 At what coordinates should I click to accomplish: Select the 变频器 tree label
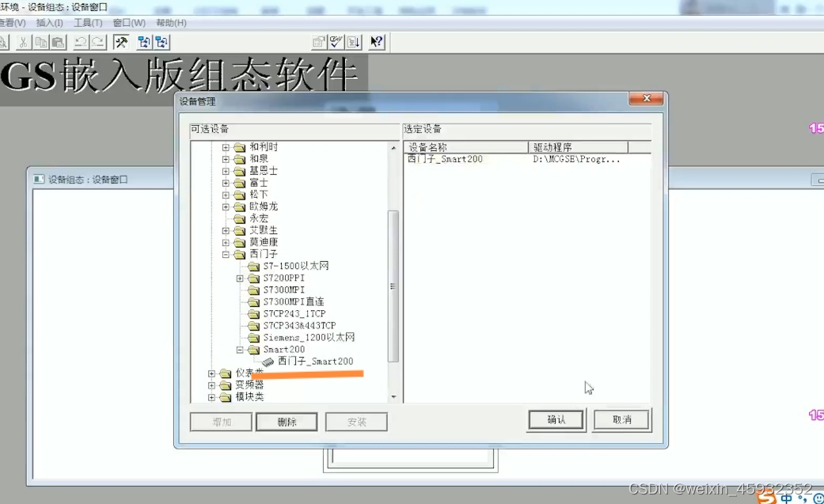(x=249, y=386)
